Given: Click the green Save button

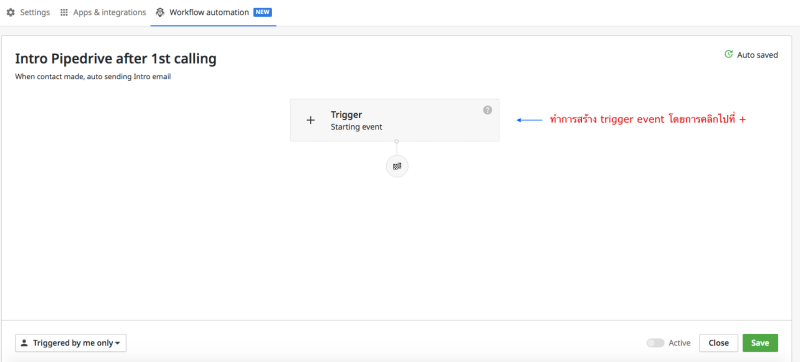Looking at the screenshot, I should click(760, 343).
